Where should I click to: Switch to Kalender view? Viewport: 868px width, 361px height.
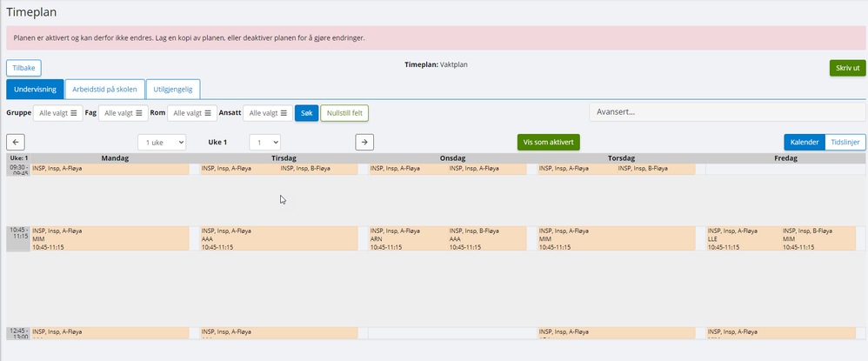pos(805,143)
